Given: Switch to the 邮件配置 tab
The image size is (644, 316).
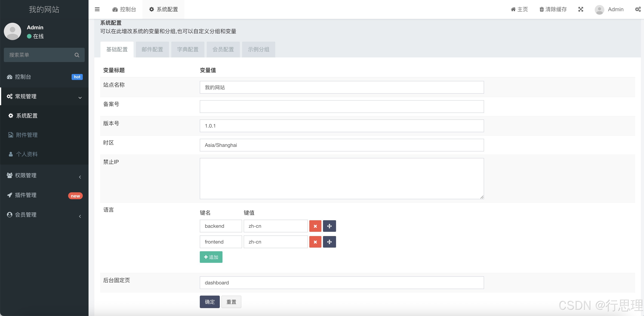Looking at the screenshot, I should [x=152, y=49].
